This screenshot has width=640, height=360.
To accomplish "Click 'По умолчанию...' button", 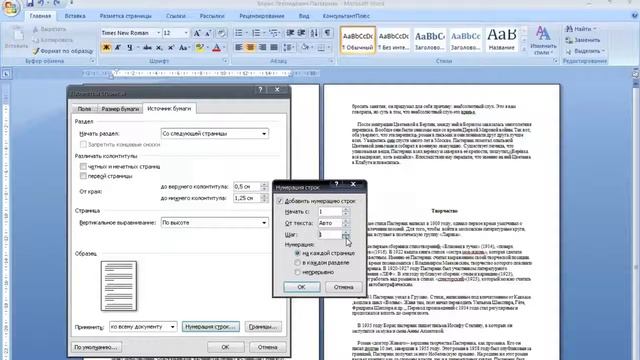I will (96, 347).
